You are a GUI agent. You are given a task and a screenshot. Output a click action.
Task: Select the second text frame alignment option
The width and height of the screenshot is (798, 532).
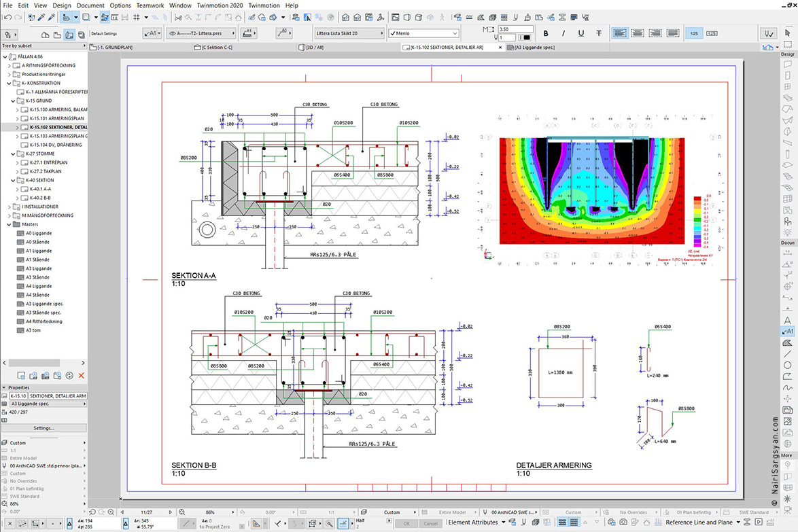click(638, 33)
